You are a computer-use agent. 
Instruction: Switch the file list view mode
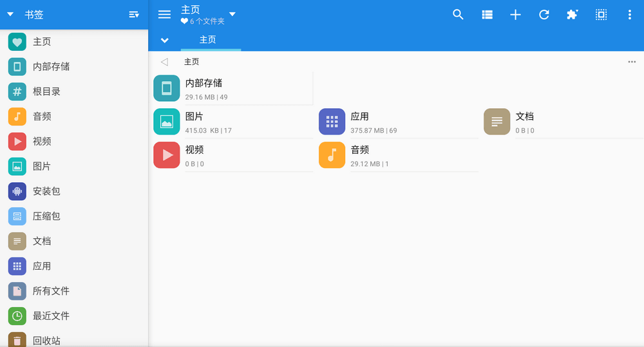487,15
